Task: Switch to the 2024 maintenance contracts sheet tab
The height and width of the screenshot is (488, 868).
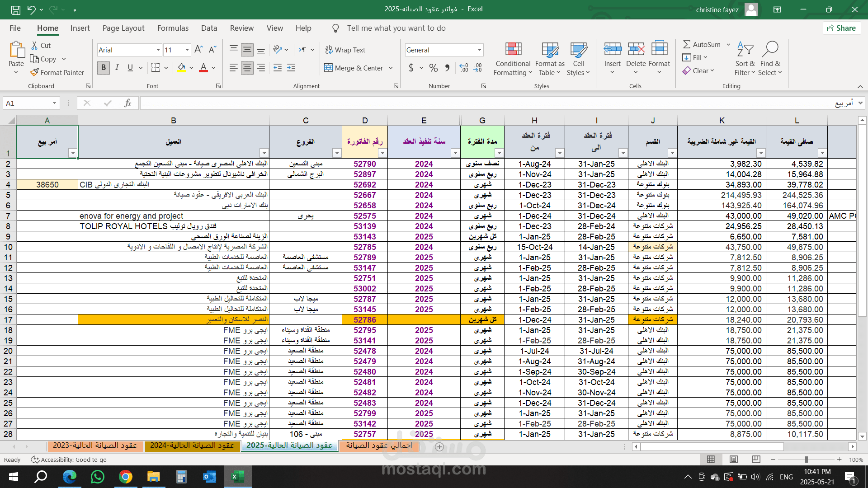Action: 192,446
